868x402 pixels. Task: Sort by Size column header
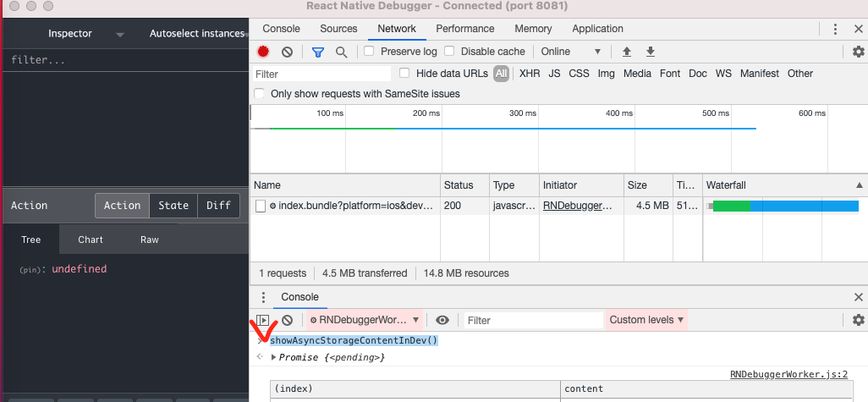648,185
